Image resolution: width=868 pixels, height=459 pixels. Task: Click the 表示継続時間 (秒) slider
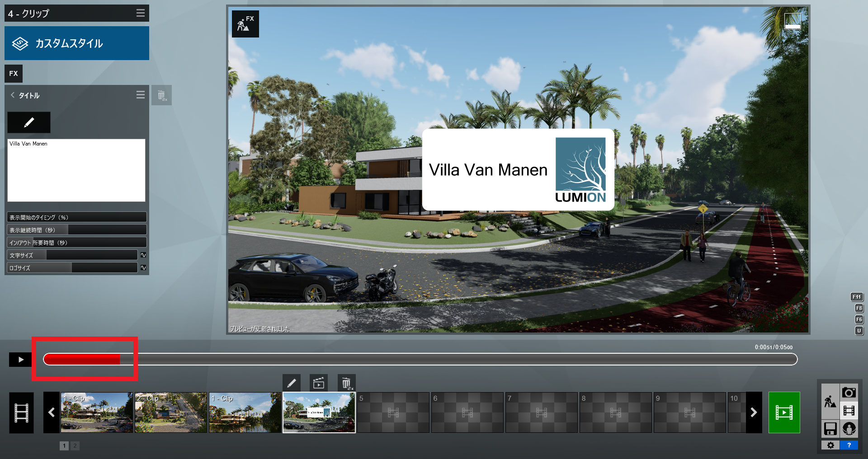[x=77, y=229]
